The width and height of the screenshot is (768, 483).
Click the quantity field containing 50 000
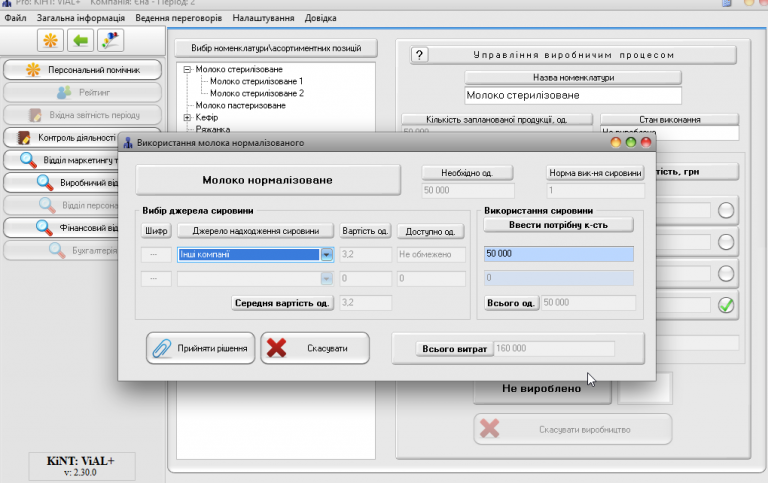coord(558,254)
